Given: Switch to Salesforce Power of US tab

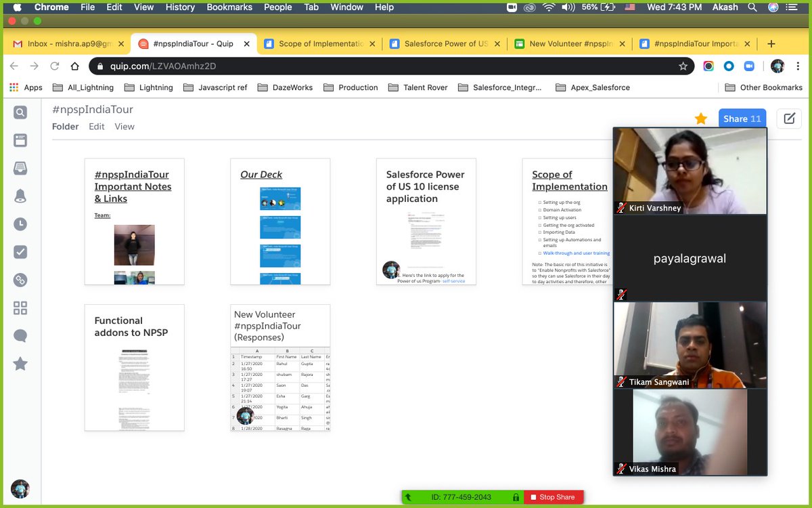Looking at the screenshot, I should tap(445, 44).
